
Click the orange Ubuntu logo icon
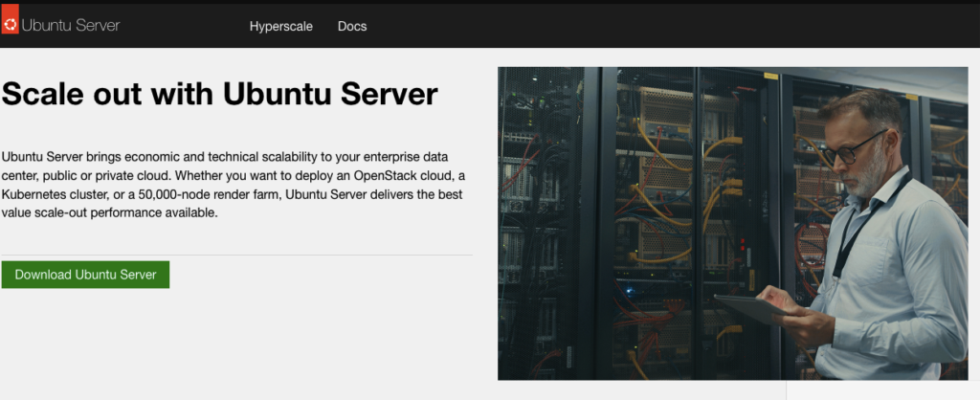point(10,19)
